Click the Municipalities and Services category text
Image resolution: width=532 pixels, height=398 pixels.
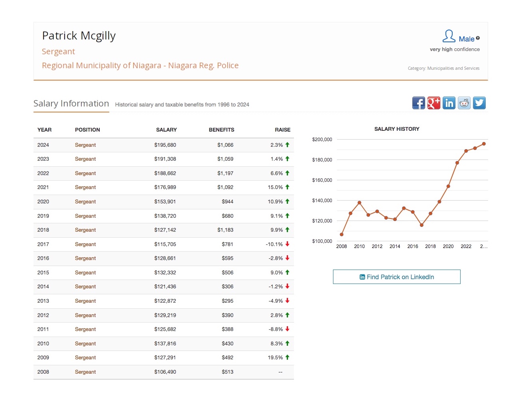[453, 69]
